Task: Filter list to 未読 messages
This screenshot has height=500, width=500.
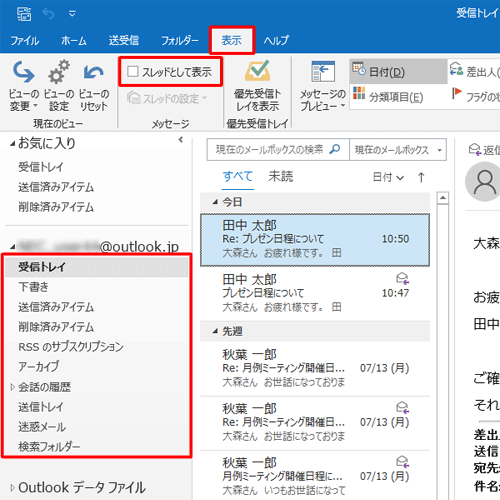Action: [281, 176]
